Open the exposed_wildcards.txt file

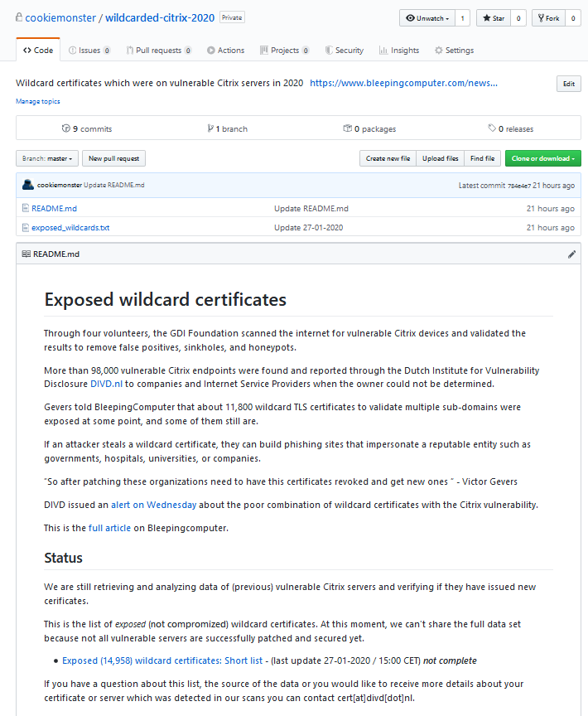tap(70, 227)
